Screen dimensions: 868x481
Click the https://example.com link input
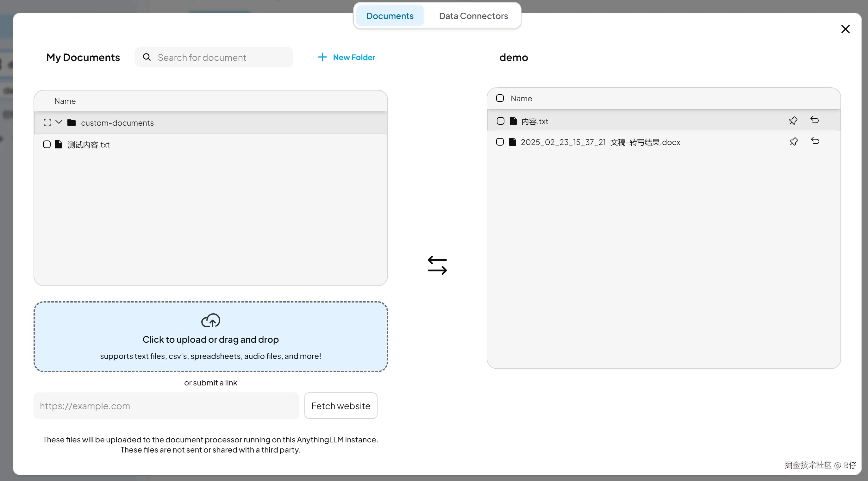pos(166,406)
